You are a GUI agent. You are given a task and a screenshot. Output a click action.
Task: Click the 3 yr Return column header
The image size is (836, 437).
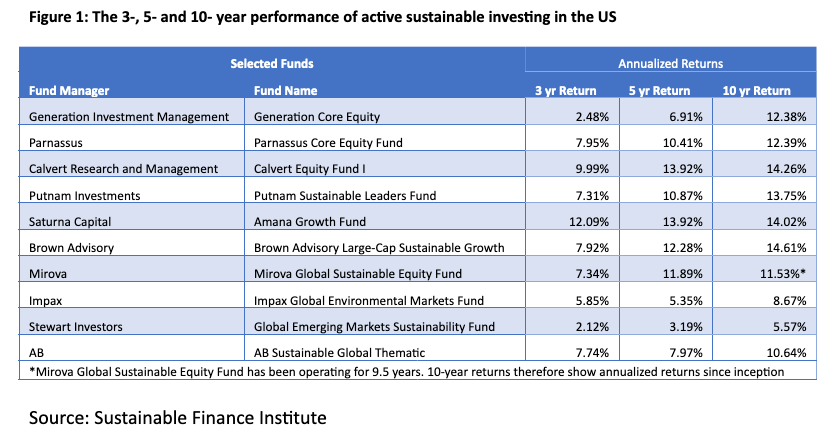click(566, 90)
